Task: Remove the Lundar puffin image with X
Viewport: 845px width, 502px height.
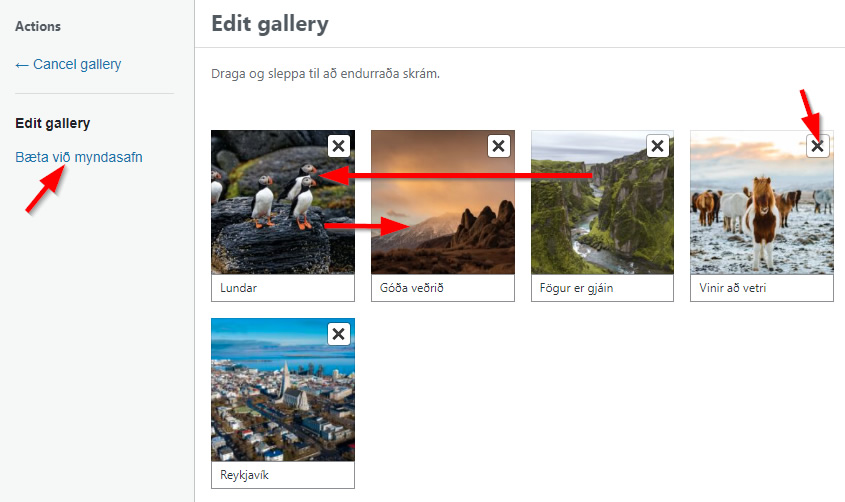Action: 339,146
